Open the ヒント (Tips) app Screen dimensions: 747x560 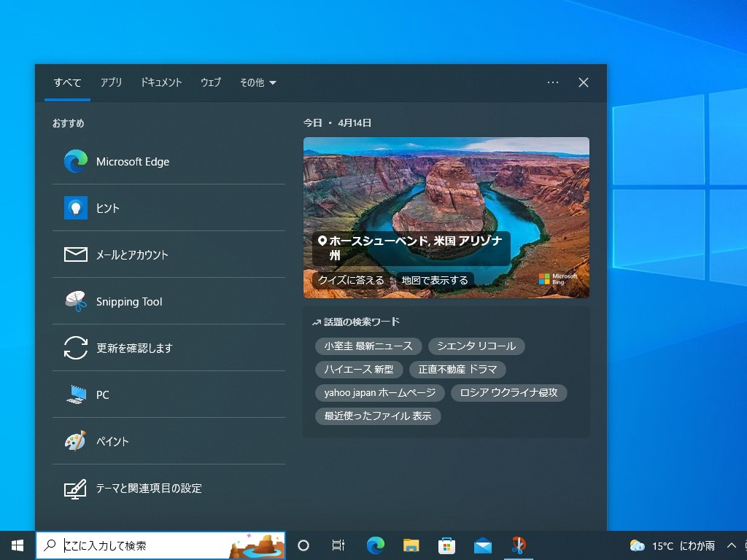pyautogui.click(x=107, y=208)
